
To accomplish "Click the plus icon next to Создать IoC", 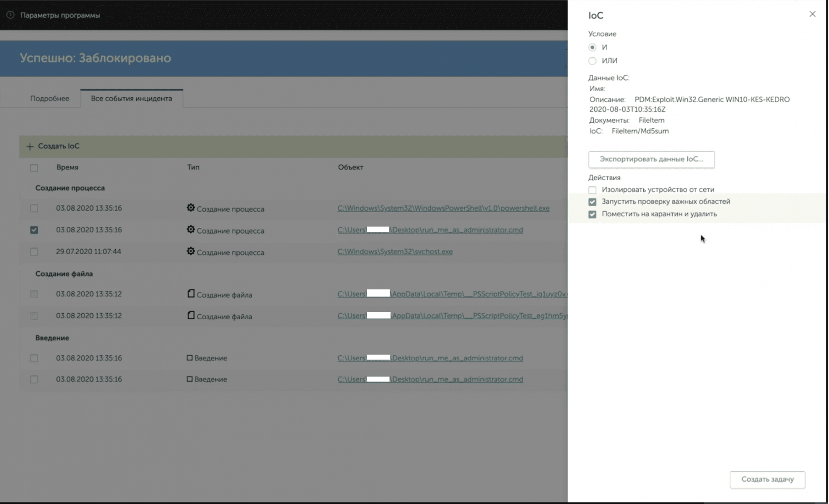I will tap(30, 147).
